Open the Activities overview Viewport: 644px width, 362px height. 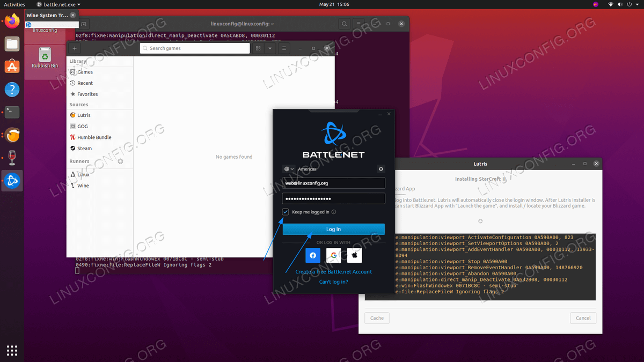click(14, 4)
